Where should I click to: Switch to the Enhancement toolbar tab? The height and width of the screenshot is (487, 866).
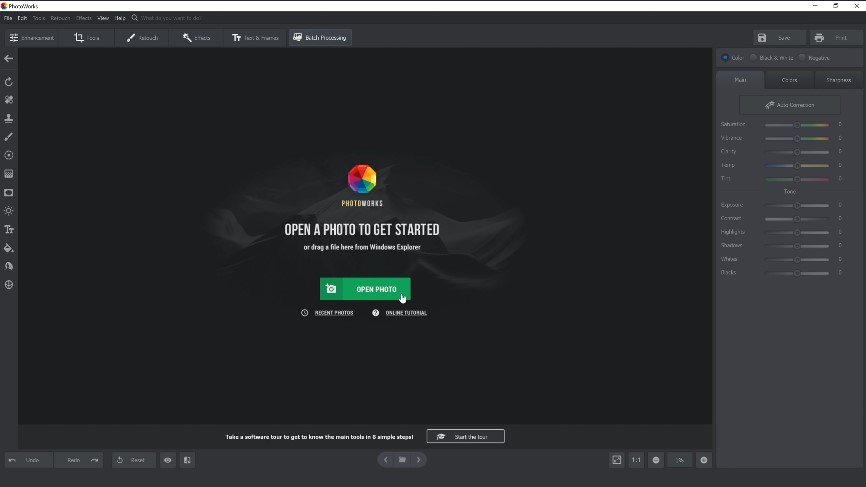[32, 38]
